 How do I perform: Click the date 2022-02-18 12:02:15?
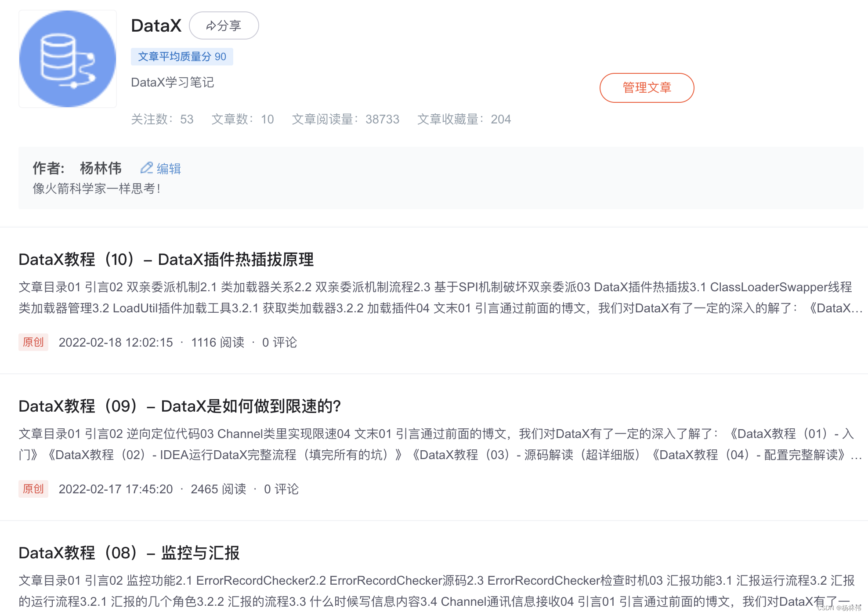(116, 342)
